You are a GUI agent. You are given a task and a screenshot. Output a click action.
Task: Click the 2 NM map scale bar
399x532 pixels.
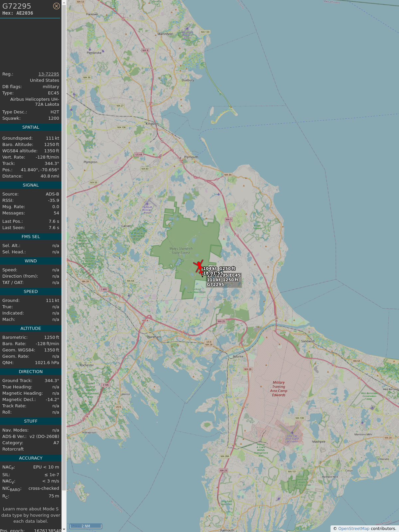click(86, 526)
